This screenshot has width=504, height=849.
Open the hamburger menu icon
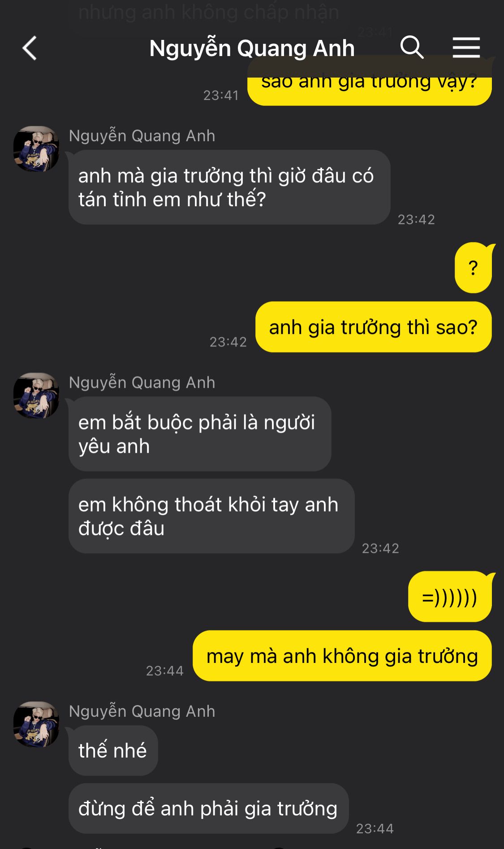pyautogui.click(x=466, y=48)
